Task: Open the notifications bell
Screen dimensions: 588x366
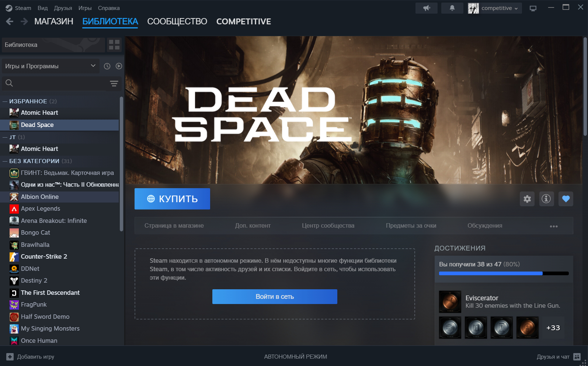Action: coord(452,8)
